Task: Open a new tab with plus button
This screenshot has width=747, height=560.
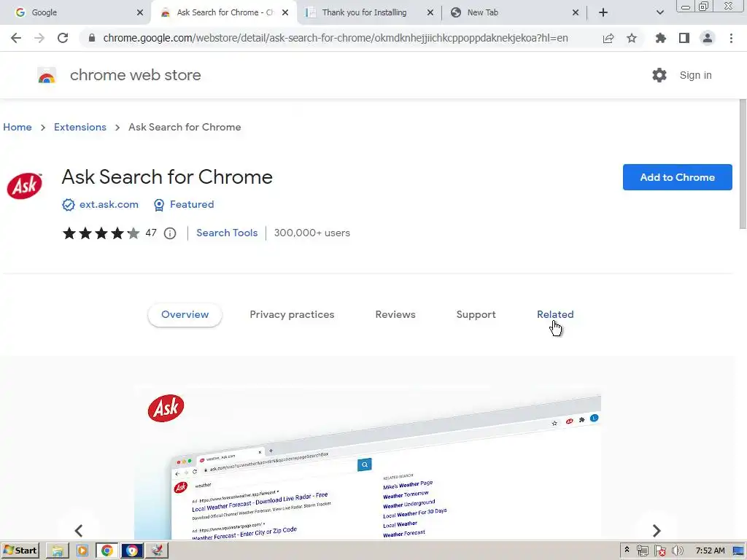Action: pyautogui.click(x=603, y=12)
